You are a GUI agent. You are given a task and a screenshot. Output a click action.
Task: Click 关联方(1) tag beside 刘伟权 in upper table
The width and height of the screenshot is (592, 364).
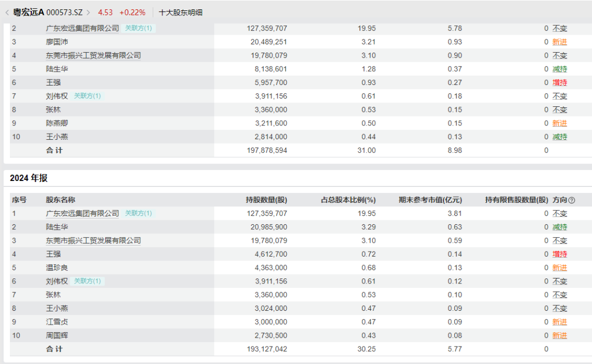[x=87, y=96]
